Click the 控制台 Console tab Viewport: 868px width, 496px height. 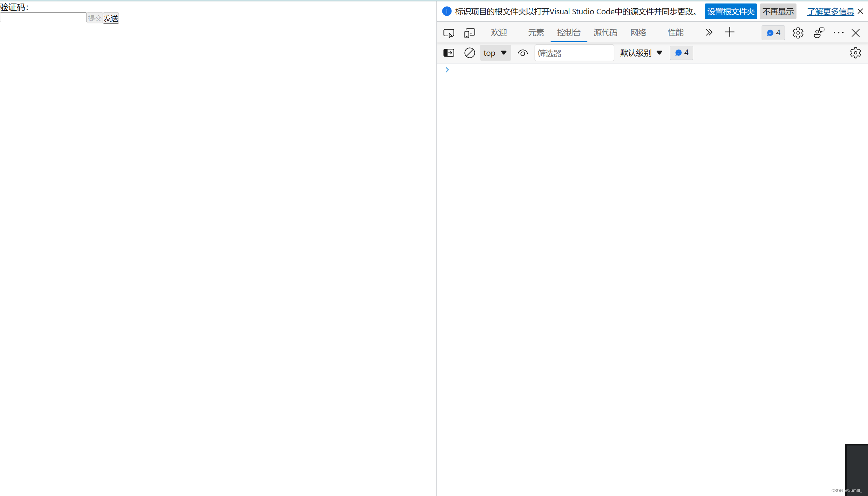coord(568,32)
